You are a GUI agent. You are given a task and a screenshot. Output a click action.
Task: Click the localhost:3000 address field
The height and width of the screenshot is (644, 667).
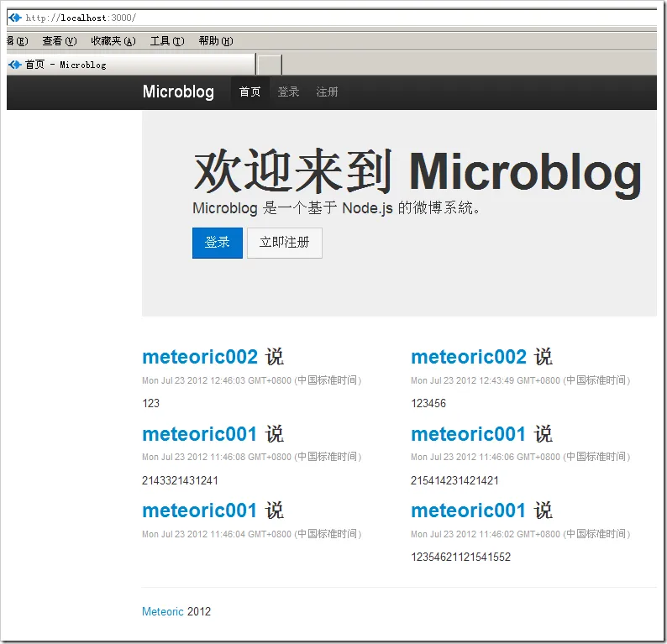tap(332, 18)
